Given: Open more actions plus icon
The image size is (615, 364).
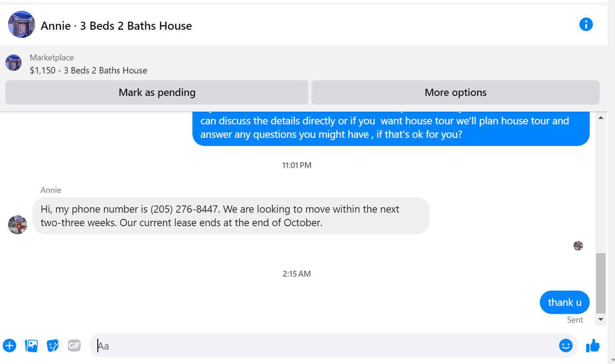Looking at the screenshot, I should pos(9,346).
